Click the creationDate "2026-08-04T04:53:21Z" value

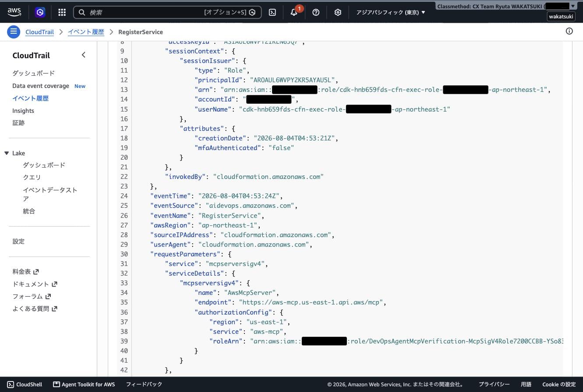[294, 138]
